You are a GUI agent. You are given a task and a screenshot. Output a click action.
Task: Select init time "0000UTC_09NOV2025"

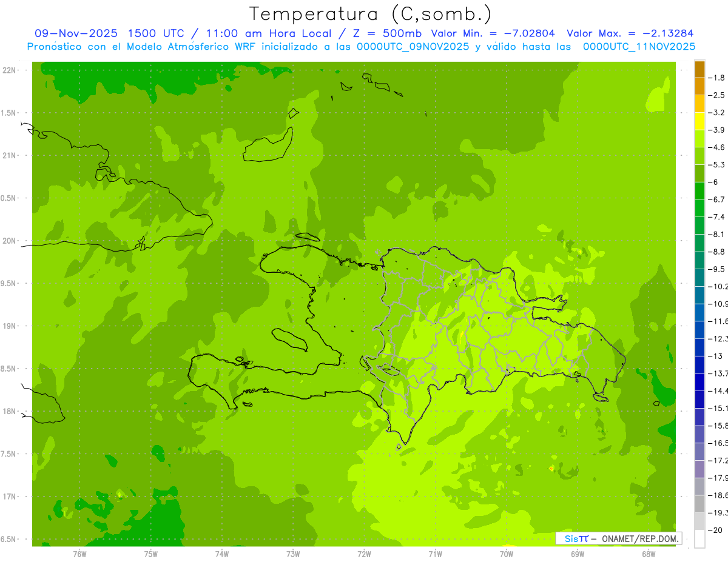(414, 46)
